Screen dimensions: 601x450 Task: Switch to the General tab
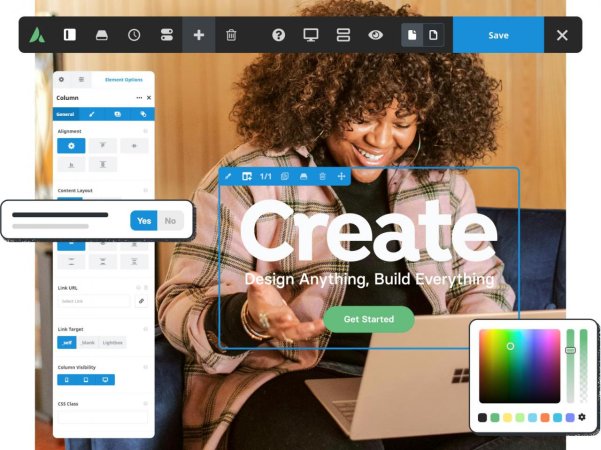point(65,114)
